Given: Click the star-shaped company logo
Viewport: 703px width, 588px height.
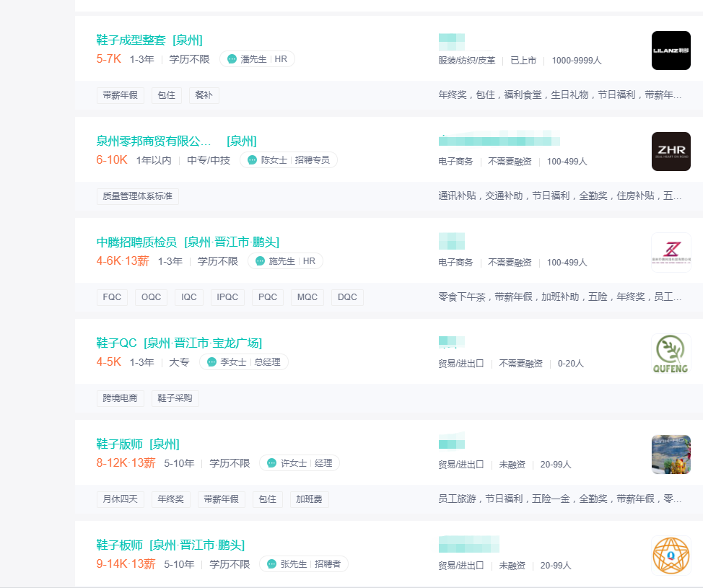Looking at the screenshot, I should pyautogui.click(x=671, y=556).
